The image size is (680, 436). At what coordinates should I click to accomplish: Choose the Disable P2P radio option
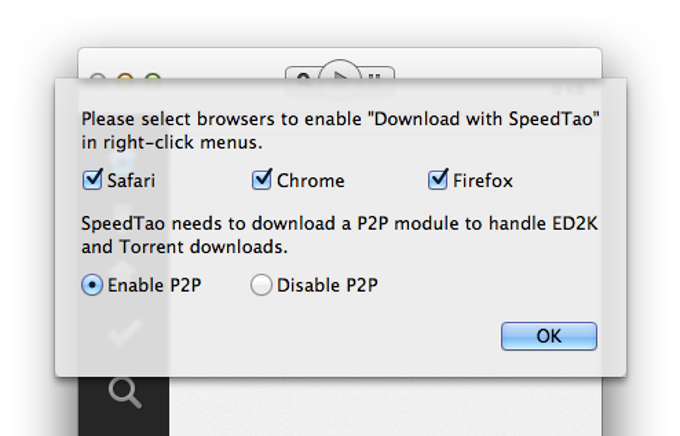coord(261,285)
